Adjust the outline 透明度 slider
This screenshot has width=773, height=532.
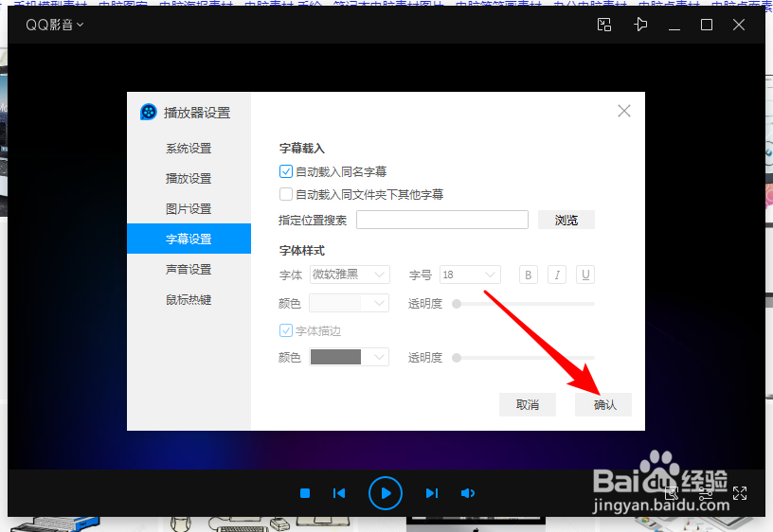pyautogui.click(x=523, y=358)
